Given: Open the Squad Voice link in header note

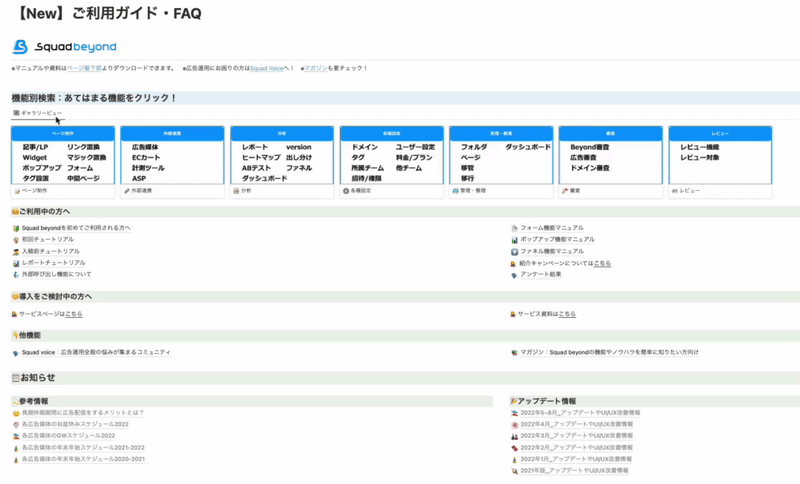Looking at the screenshot, I should (266, 68).
